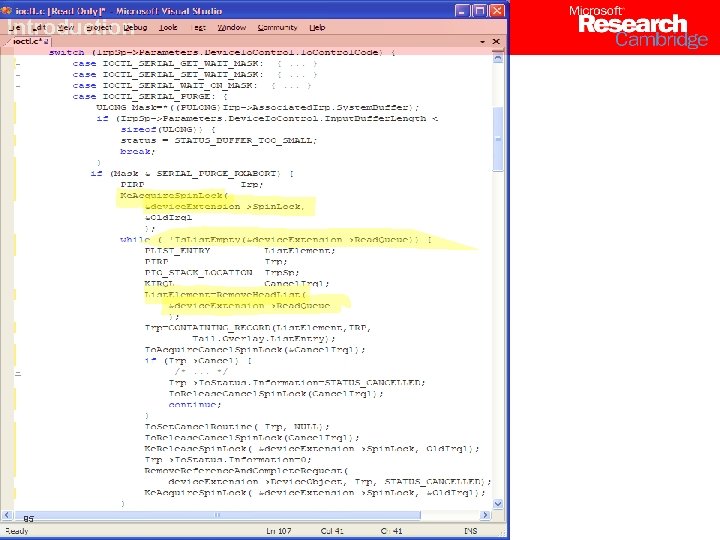720x540 pixels.
Task: Select the ioctl.c document tab
Action: 28,41
